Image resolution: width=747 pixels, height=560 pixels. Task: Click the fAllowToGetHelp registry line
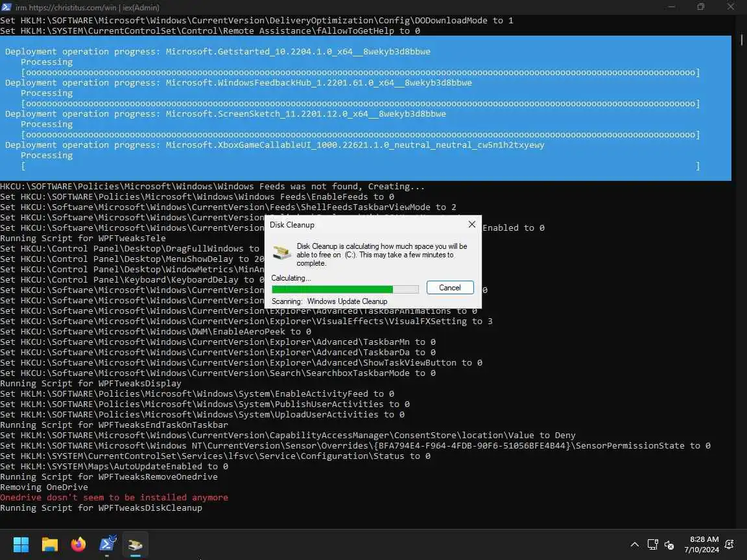(x=210, y=30)
